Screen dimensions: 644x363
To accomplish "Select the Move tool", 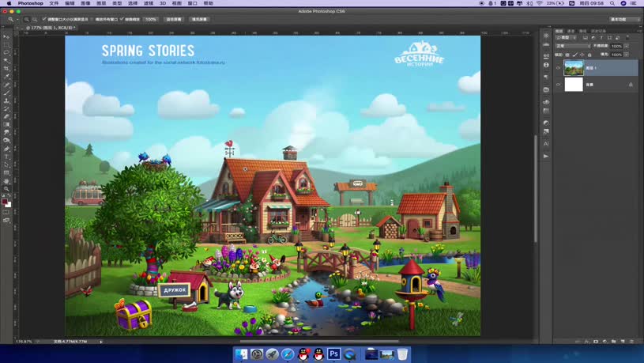I will click(x=6, y=37).
